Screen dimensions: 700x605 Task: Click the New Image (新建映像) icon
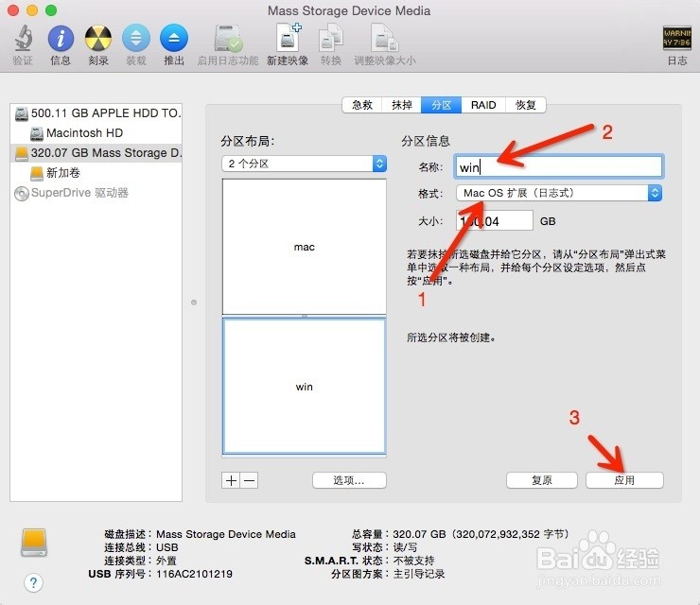(x=288, y=39)
